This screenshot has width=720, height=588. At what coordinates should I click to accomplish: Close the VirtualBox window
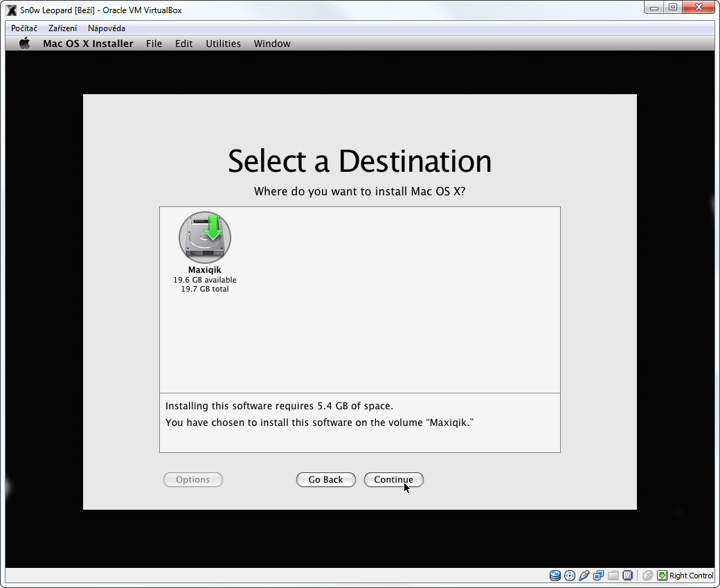(x=699, y=7)
